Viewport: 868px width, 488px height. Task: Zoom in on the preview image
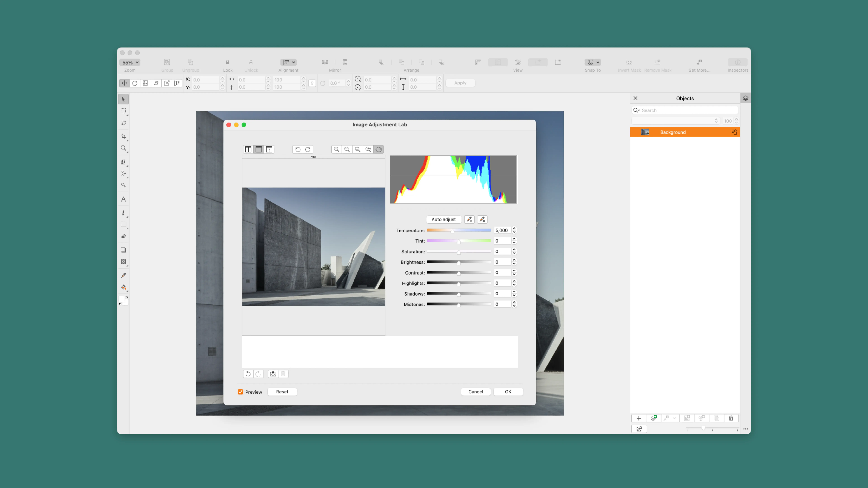(x=337, y=149)
